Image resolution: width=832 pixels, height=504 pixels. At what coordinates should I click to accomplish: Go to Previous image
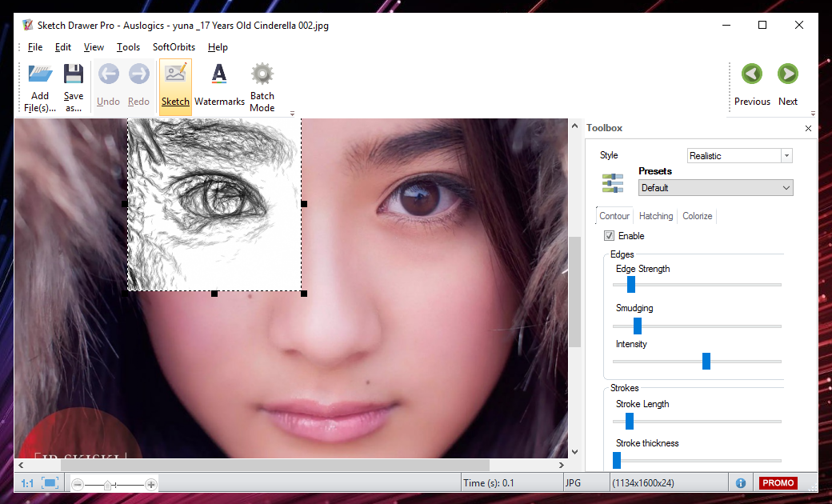point(752,74)
